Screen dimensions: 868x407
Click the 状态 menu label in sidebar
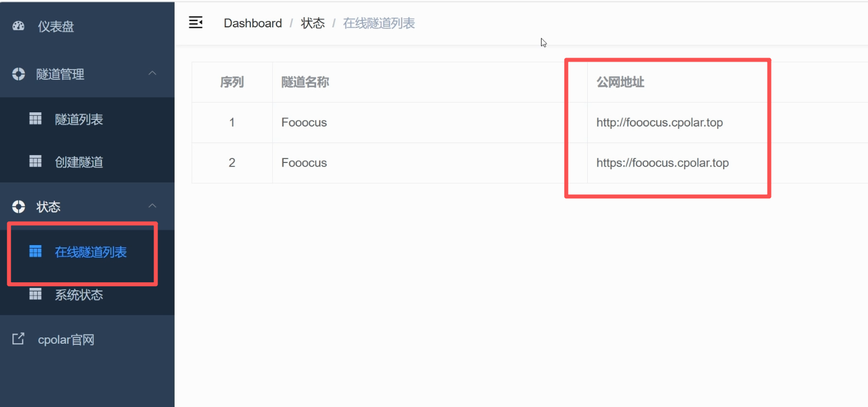pos(49,206)
